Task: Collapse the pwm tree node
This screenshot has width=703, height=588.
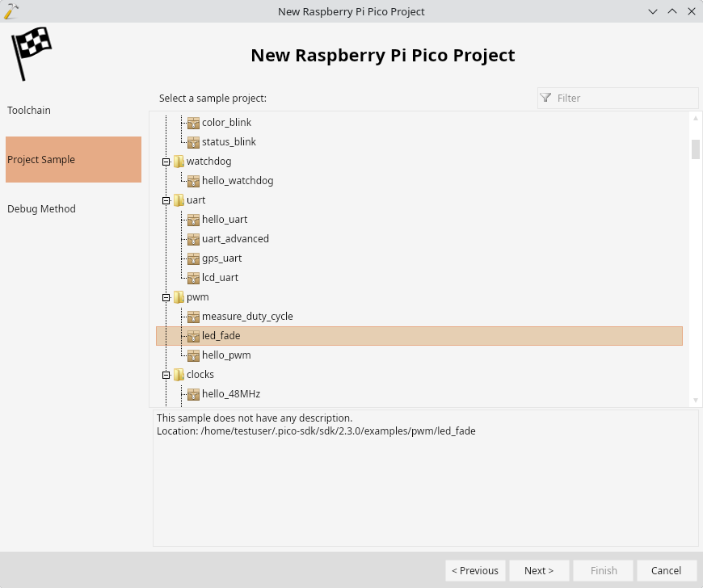Action: coord(166,297)
